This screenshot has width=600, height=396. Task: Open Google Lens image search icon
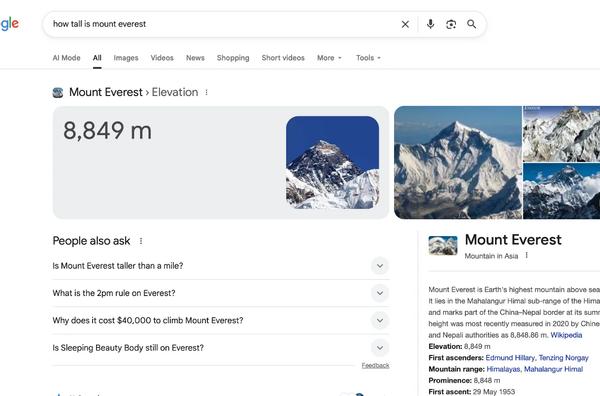click(451, 24)
